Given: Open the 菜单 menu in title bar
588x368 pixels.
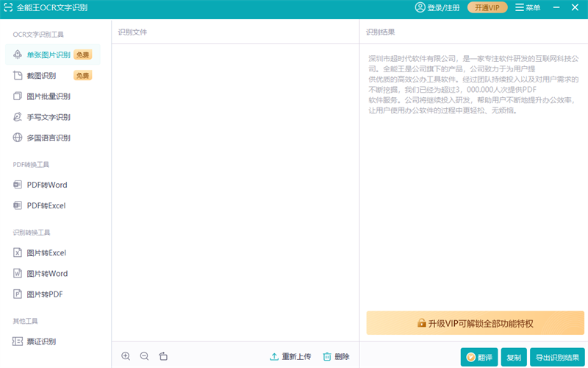Looking at the screenshot, I should pos(528,7).
